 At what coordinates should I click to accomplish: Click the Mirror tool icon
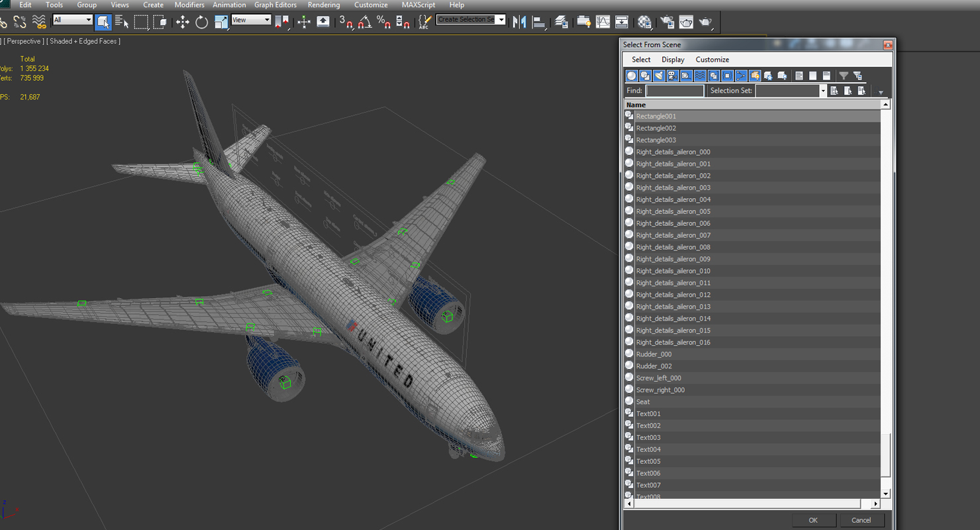click(x=520, y=22)
